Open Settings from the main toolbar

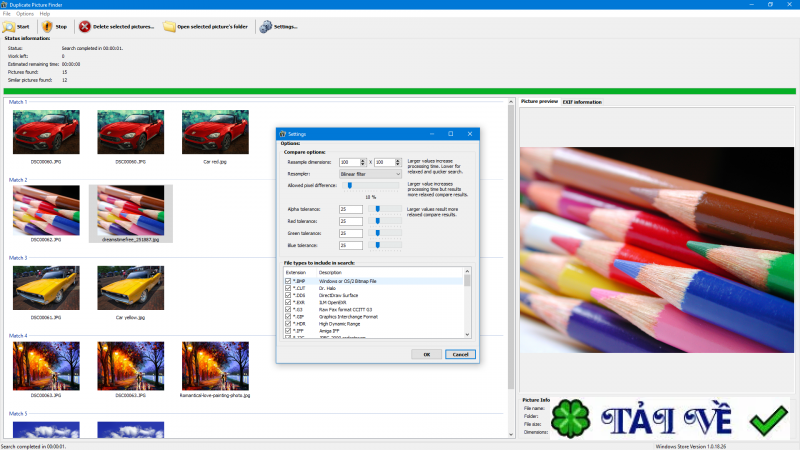278,27
